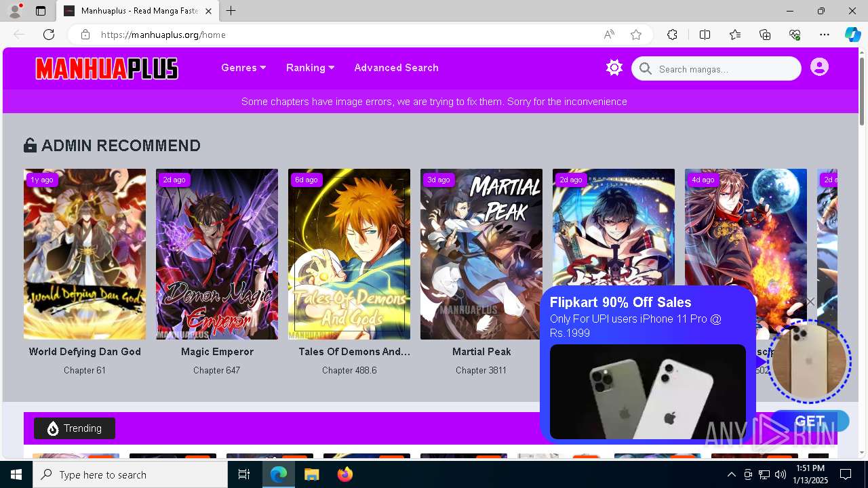The image size is (868, 488).
Task: Expand the Genres dropdown menu
Action: tap(243, 68)
